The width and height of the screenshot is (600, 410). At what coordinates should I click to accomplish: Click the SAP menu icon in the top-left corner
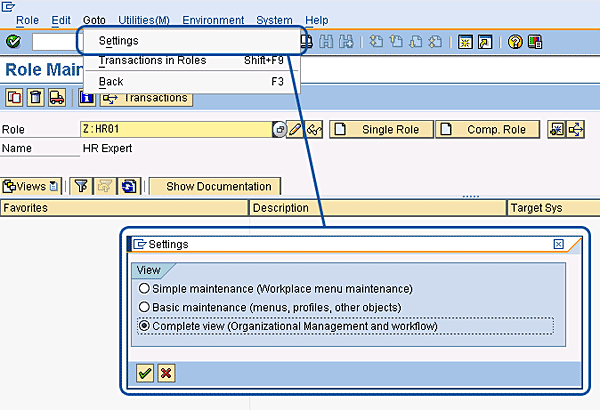8,7
